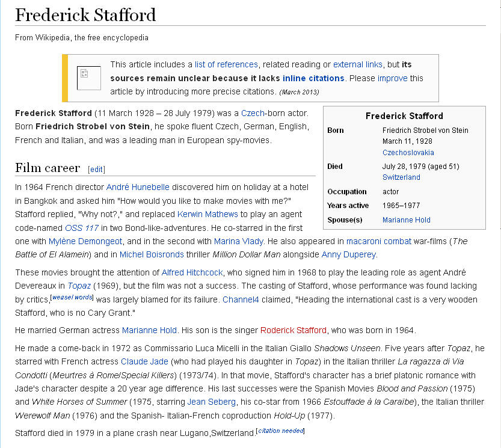The image size is (501, 448).
Task: Click bold 'Friedrich Strobel von Stein' in intro
Action: pos(93,126)
